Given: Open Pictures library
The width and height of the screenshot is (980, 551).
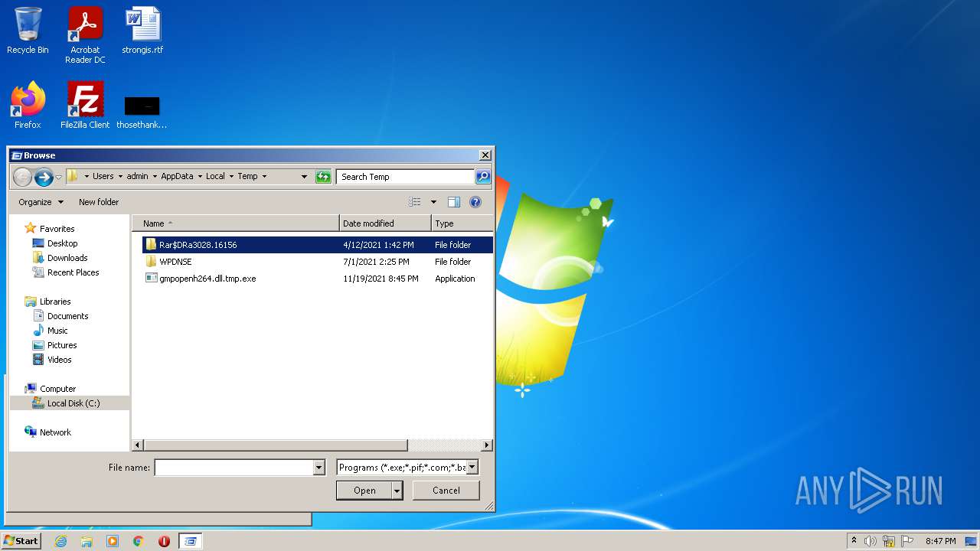Looking at the screenshot, I should click(62, 345).
